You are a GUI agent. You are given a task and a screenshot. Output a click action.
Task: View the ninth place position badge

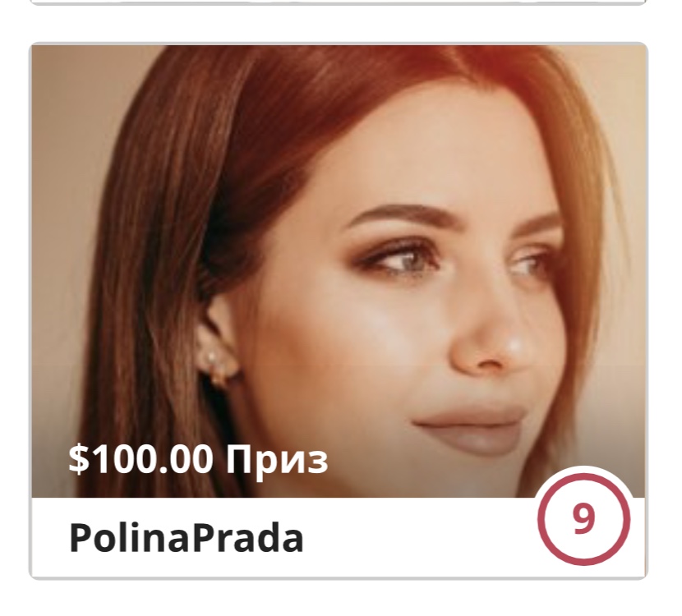pos(583,519)
